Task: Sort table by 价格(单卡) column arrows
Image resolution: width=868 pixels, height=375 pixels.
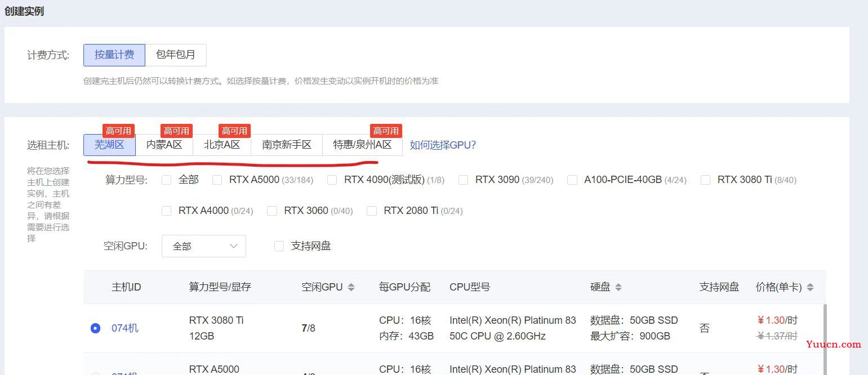Action: pos(810,287)
